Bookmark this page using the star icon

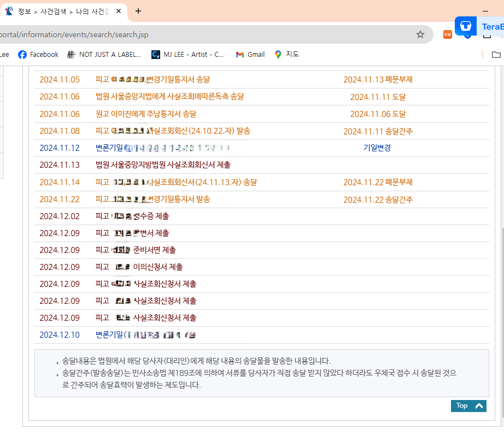[421, 34]
